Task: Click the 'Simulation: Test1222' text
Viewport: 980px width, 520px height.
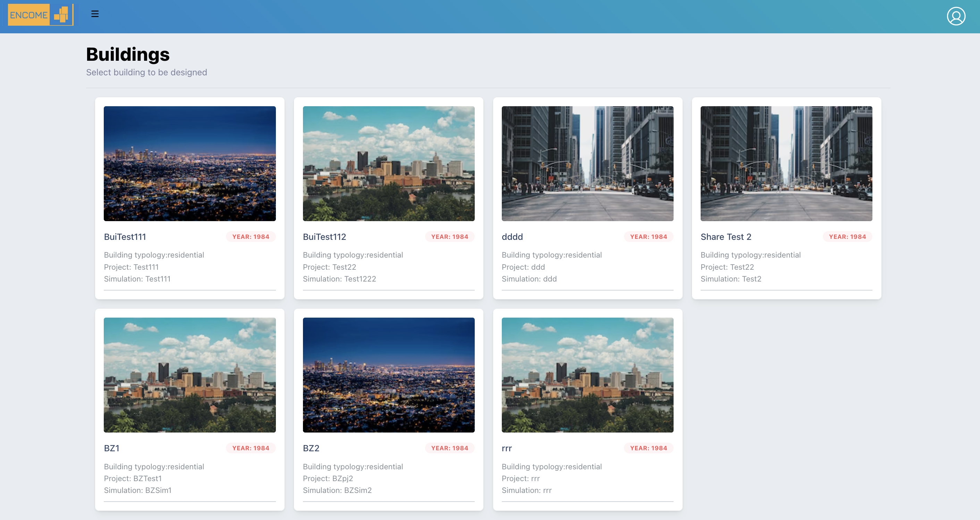Action: [339, 279]
